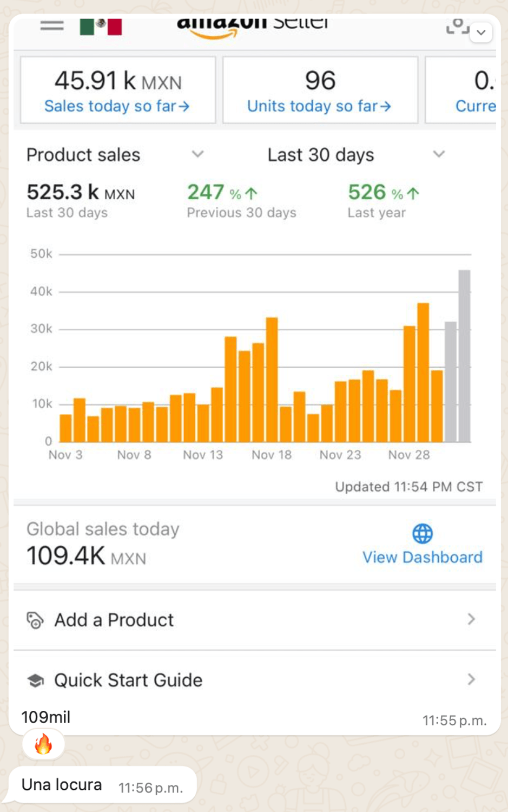Tap the camera scan icon
The height and width of the screenshot is (812, 508).
click(457, 25)
